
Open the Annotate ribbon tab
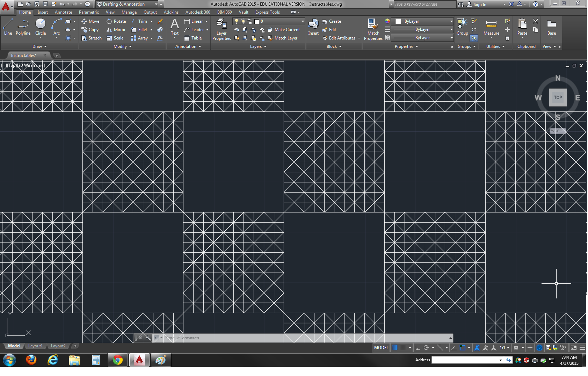pos(63,12)
